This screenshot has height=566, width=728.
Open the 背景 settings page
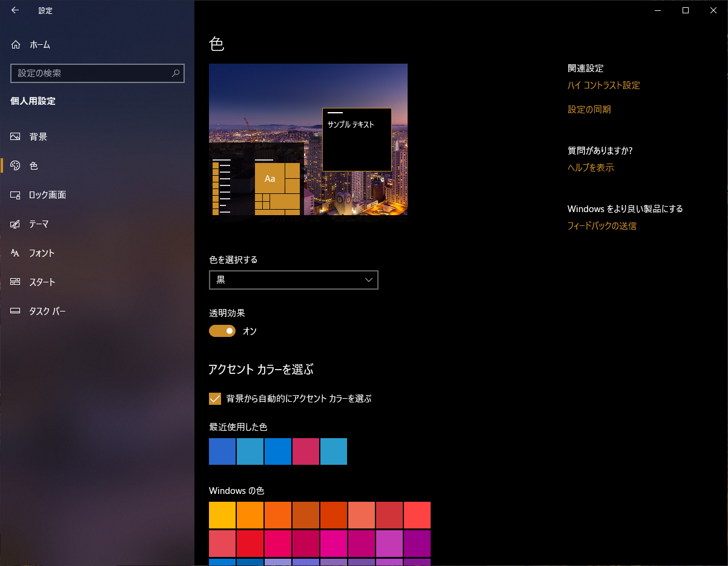pyautogui.click(x=97, y=136)
